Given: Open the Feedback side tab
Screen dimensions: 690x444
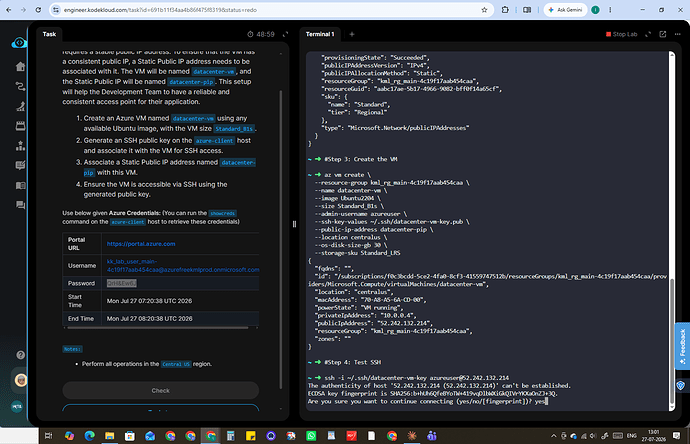Looking at the screenshot, I should coord(682,346).
